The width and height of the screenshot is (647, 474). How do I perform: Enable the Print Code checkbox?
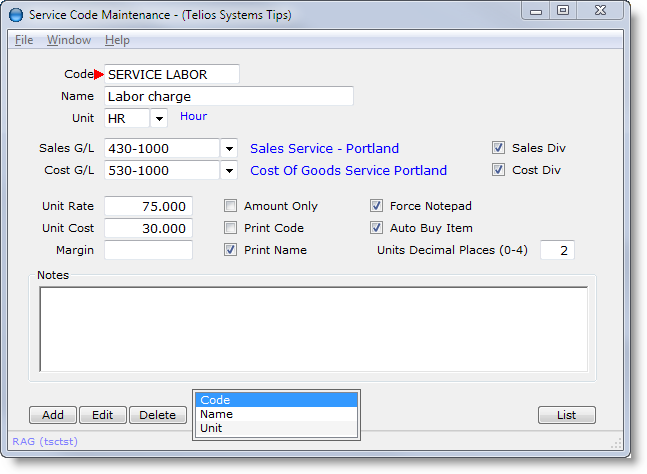pyautogui.click(x=231, y=228)
